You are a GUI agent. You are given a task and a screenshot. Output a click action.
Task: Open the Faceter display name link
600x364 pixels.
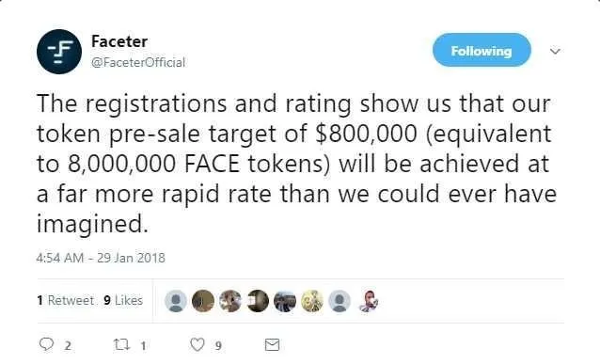[119, 41]
